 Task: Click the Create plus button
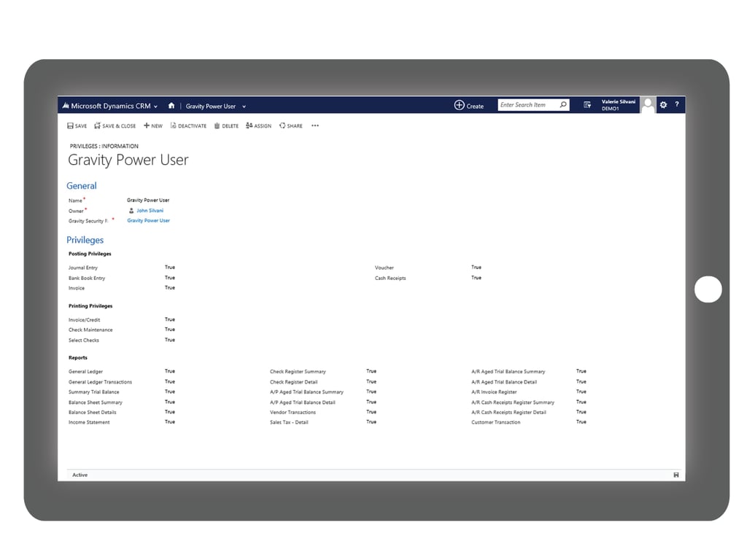click(x=469, y=106)
